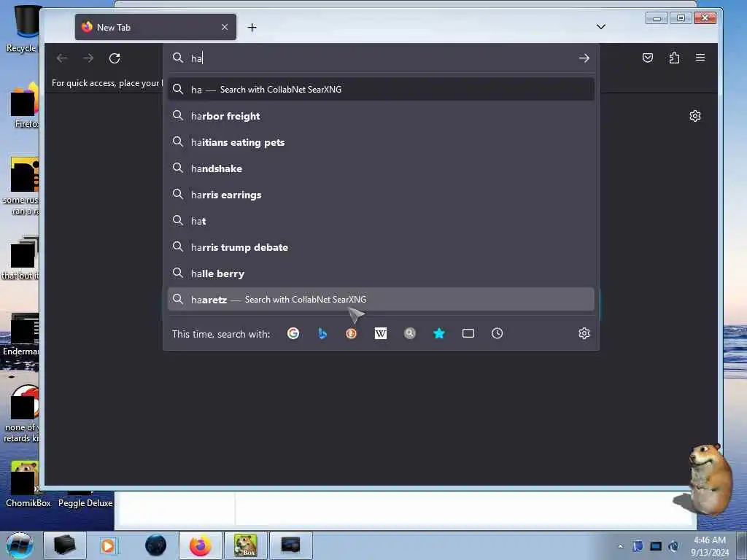Pick the gray magnifier search engine icon

pyautogui.click(x=410, y=333)
